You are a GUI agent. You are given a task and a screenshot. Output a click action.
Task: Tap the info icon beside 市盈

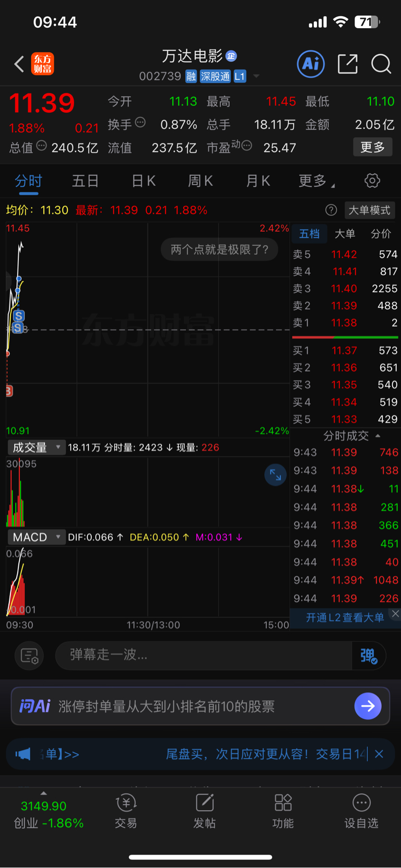tap(247, 146)
